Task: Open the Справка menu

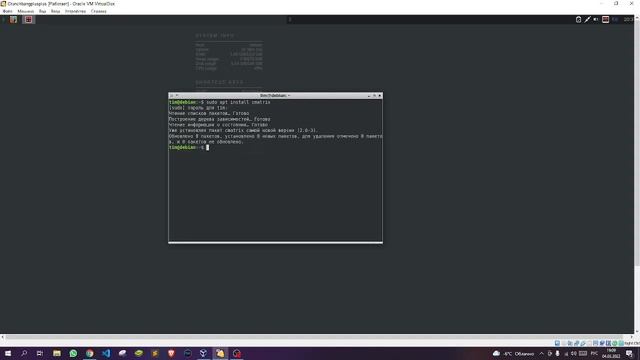Action: tap(99, 11)
